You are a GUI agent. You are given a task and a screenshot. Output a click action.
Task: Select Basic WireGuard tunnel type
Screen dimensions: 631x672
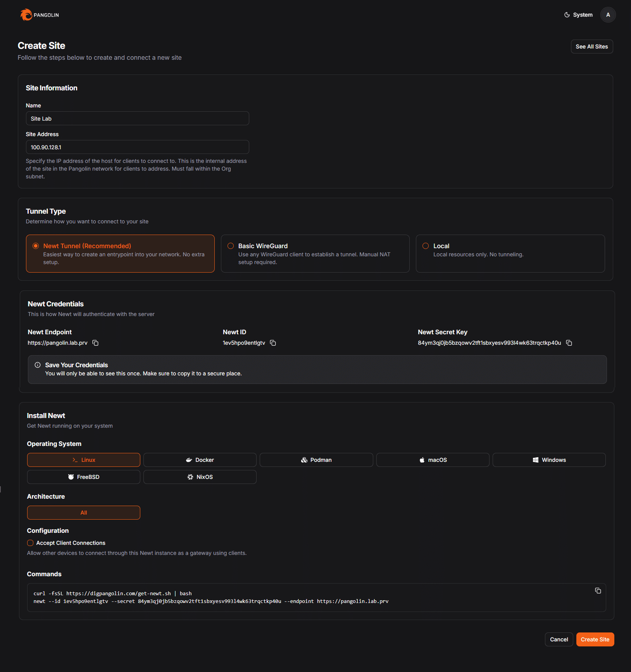coord(231,246)
